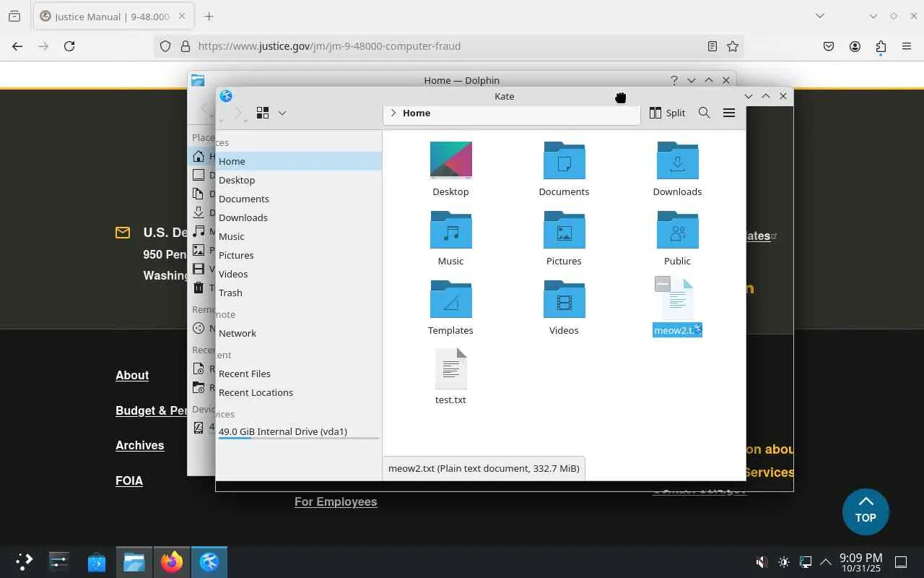The image size is (924, 578).
Task: Select the 49.0 GiB Internal Drive entry
Action: 299,432
